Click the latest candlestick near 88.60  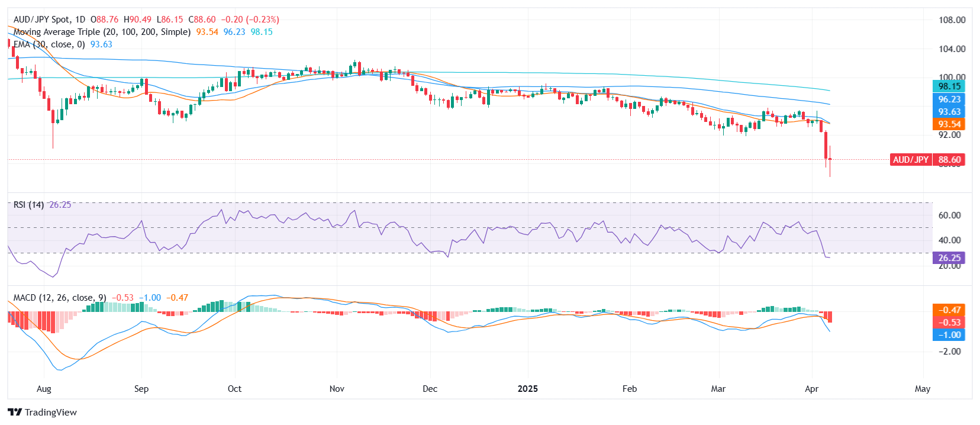click(830, 159)
